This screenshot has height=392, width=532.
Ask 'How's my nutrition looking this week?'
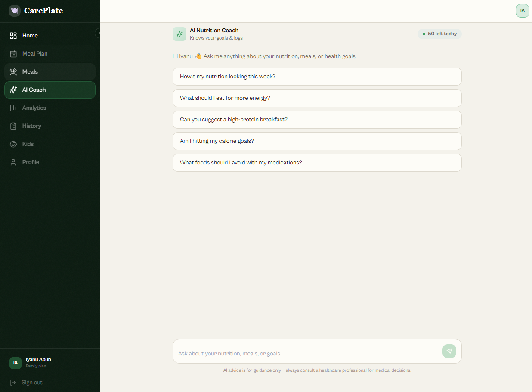pos(317,77)
